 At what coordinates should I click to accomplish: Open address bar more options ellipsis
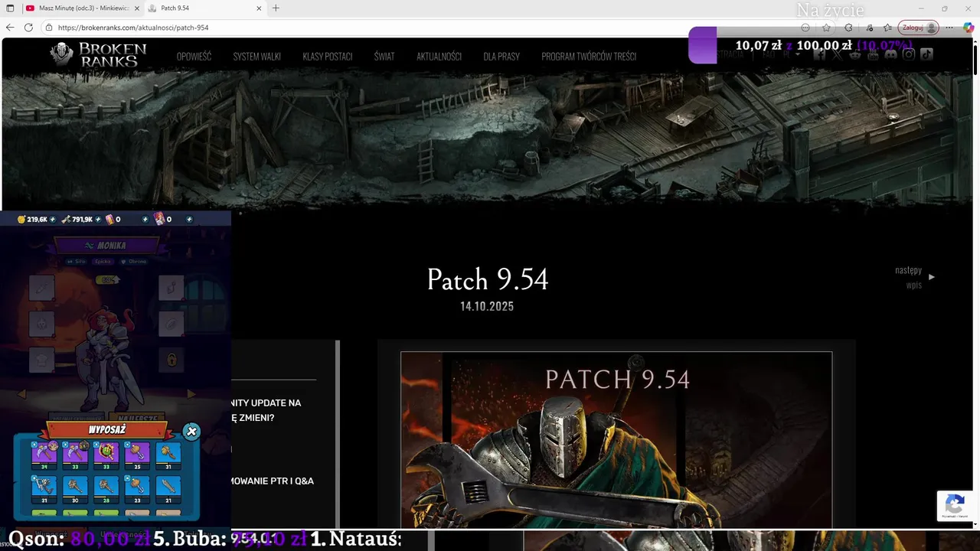(805, 28)
